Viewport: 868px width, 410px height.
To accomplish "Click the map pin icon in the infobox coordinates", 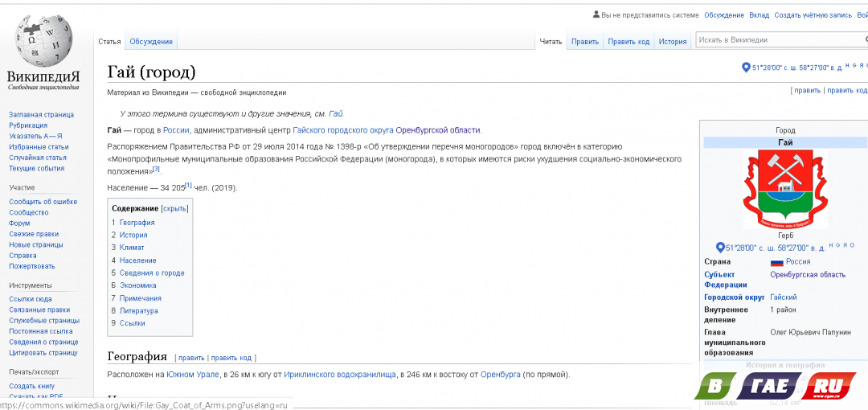I will pos(720,247).
